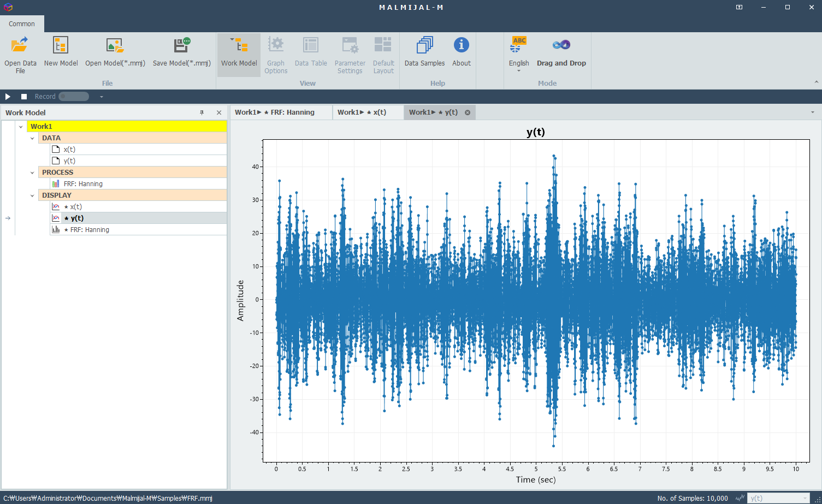Screen dimensions: 822x504
Task: Select ★ y(t) display row in tree
Action: coord(138,218)
